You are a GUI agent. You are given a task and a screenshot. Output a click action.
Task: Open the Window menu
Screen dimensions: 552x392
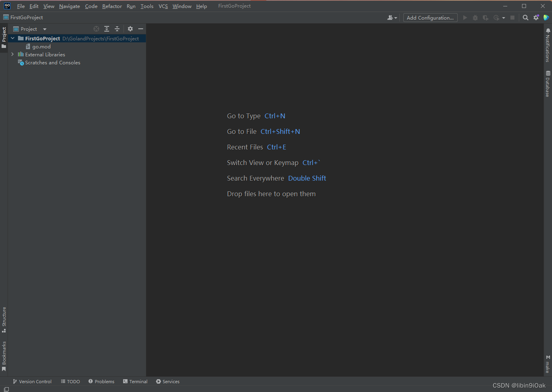pos(182,6)
